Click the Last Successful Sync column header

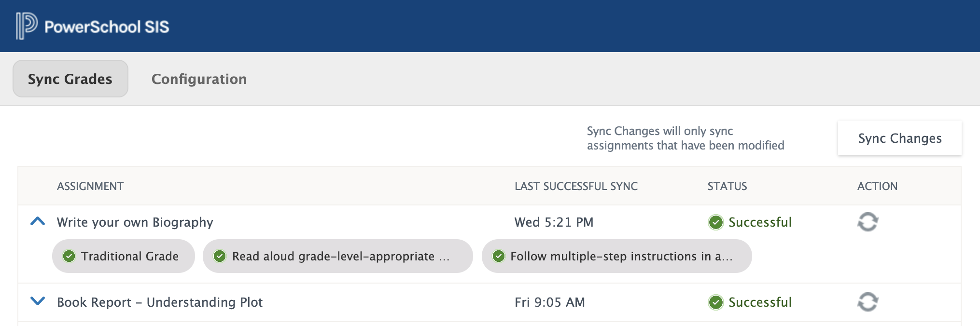pos(576,186)
